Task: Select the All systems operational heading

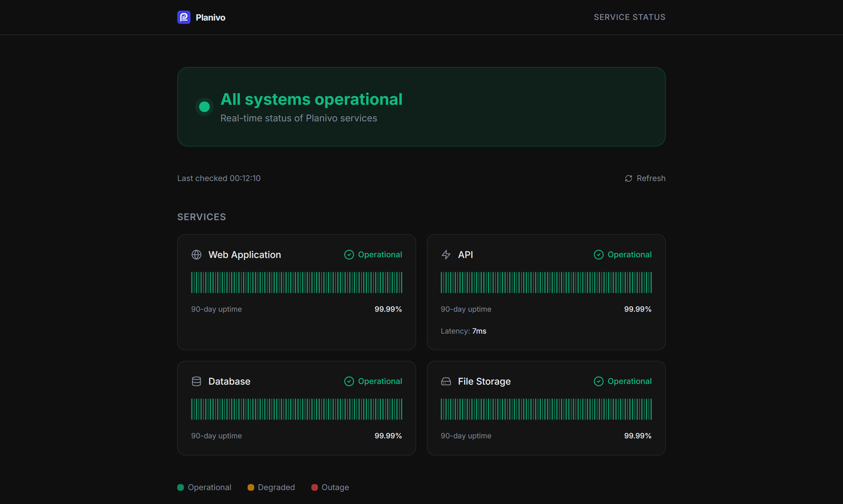Action: click(311, 99)
